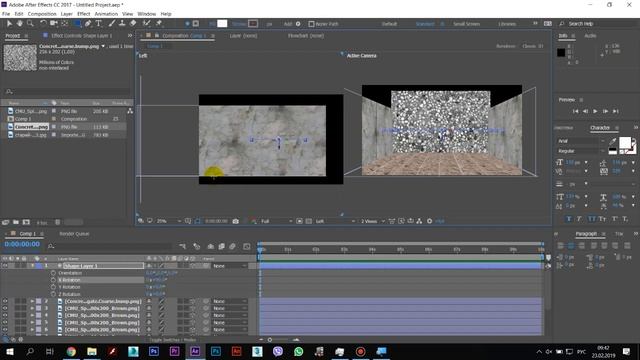Image resolution: width=640 pixels, height=360 pixels.
Task: Toggle Y Rotation stopwatch
Action: (x=53, y=287)
